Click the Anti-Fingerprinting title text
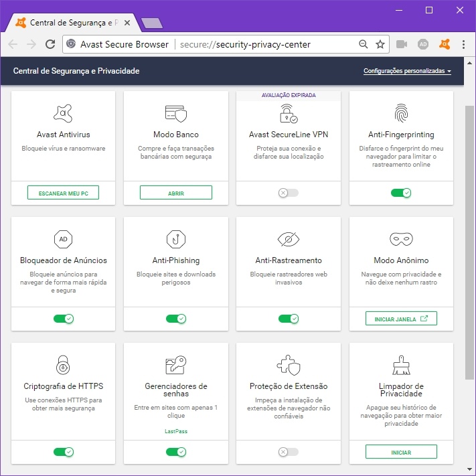This screenshot has width=476, height=476. click(x=401, y=135)
